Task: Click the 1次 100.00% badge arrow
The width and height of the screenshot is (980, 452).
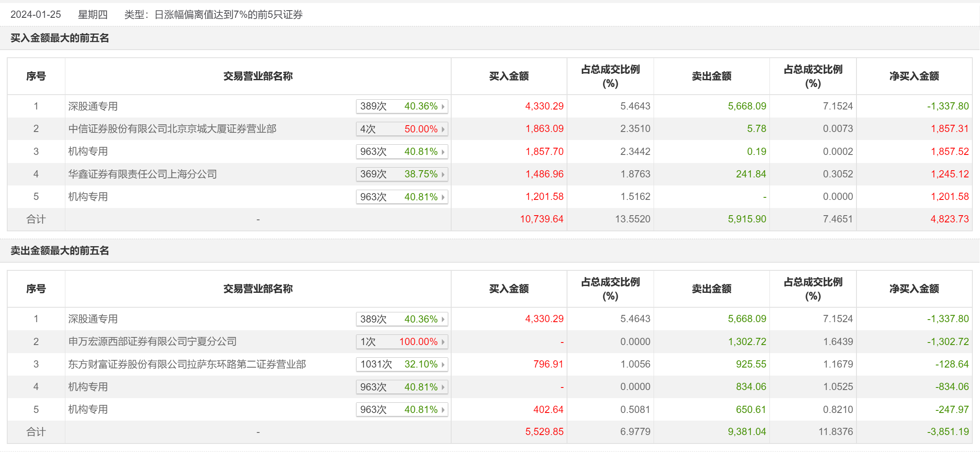Action: click(x=443, y=342)
